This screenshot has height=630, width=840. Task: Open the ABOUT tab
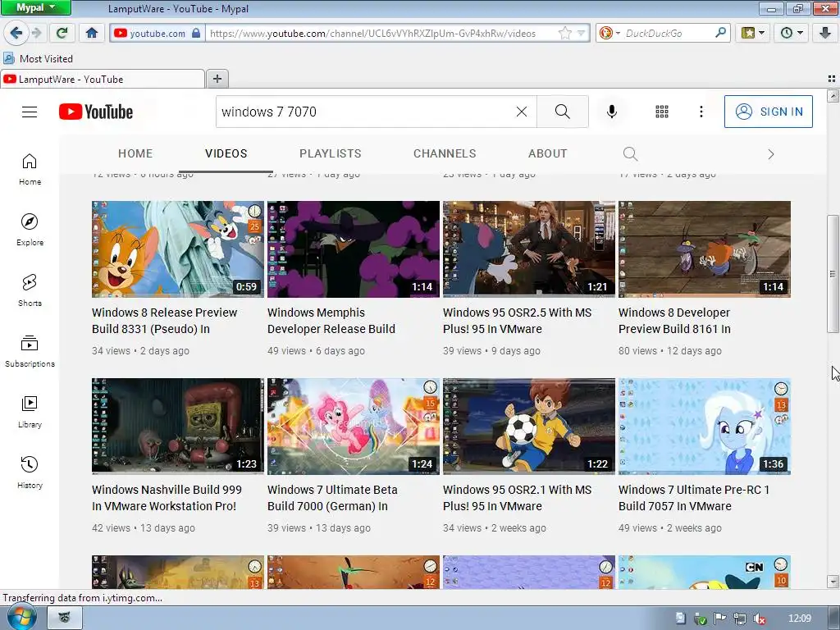[x=547, y=153]
